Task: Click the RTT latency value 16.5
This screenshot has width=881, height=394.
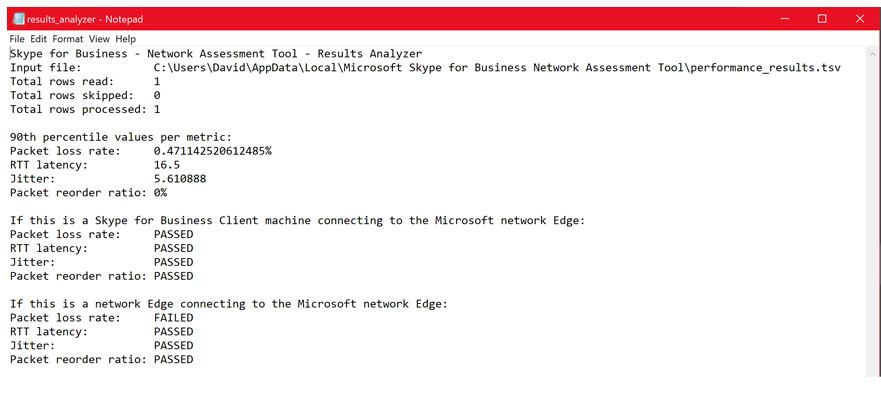Action: pos(167,165)
